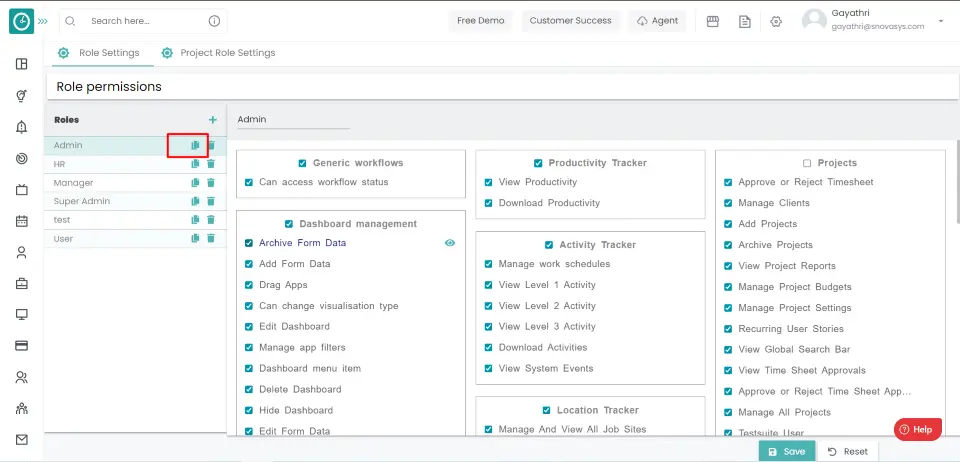Delete the Super Admin role
Image resolution: width=960 pixels, height=462 pixels.
pos(211,201)
